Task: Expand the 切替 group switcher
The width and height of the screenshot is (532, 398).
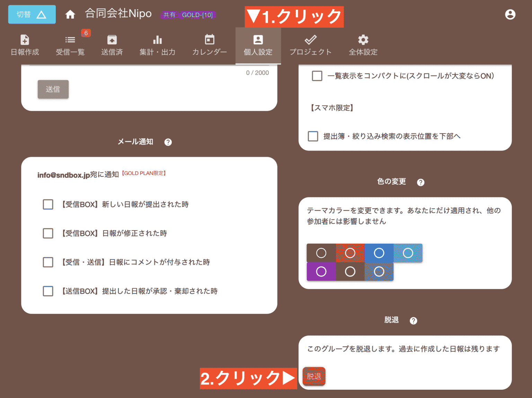Action: pyautogui.click(x=32, y=14)
